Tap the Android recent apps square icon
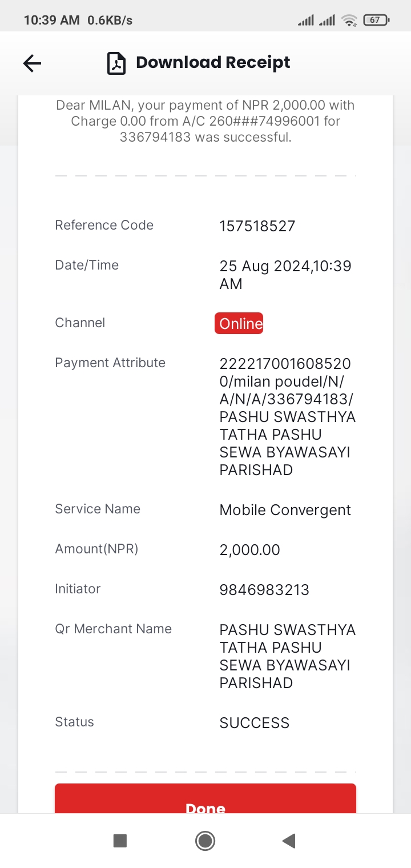Image resolution: width=411 pixels, height=868 pixels. click(120, 841)
